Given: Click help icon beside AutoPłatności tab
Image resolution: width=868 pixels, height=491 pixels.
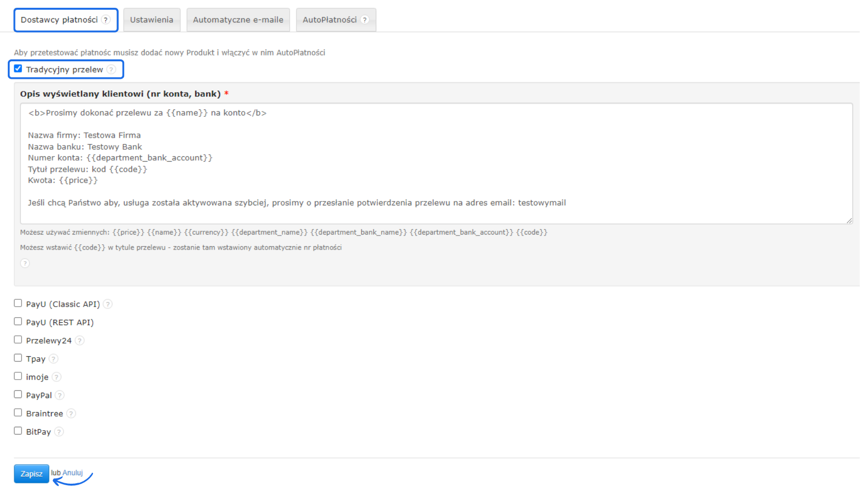Looking at the screenshot, I should click(x=365, y=20).
